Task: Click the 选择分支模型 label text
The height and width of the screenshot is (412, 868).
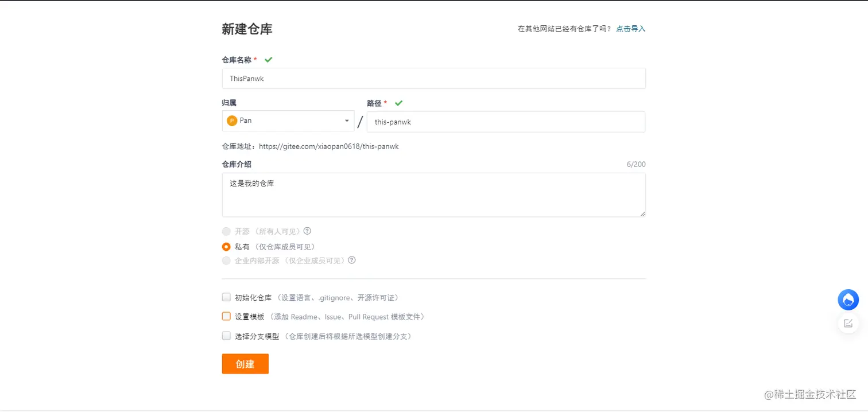Action: coord(257,336)
